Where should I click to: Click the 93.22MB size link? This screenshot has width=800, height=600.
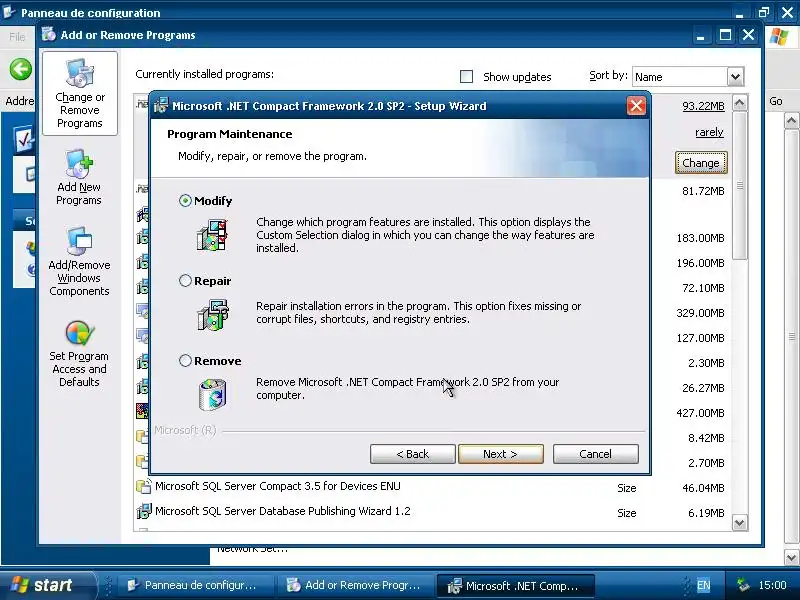(x=703, y=106)
